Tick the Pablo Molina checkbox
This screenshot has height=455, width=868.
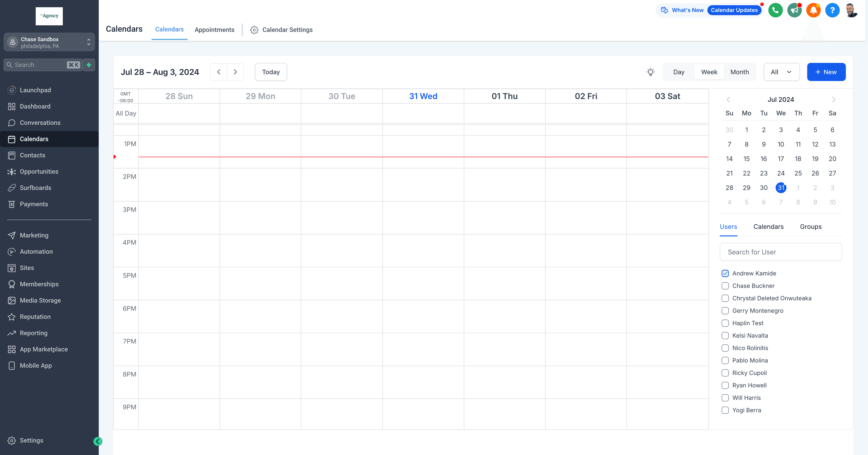click(x=725, y=361)
